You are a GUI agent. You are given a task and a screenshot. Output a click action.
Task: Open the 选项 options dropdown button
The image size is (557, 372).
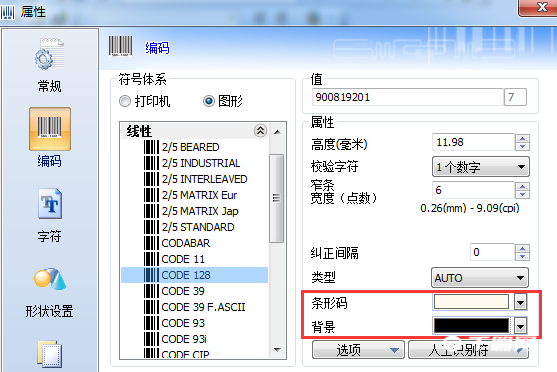point(358,350)
